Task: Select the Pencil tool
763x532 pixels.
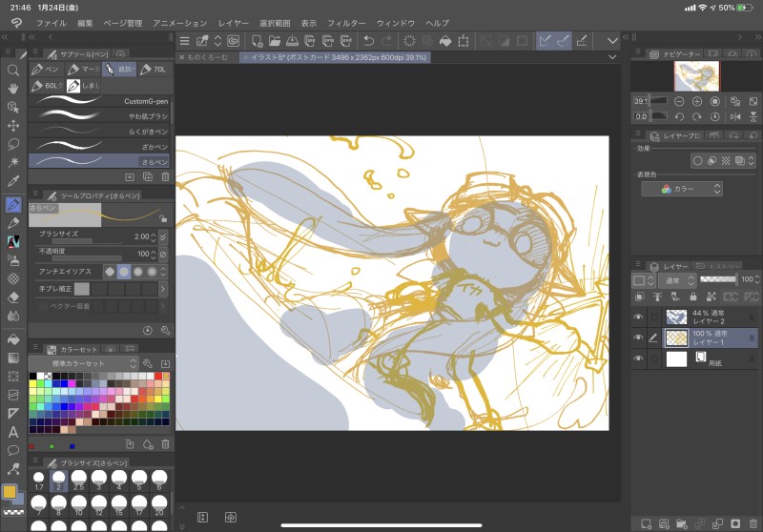Action: (13, 223)
